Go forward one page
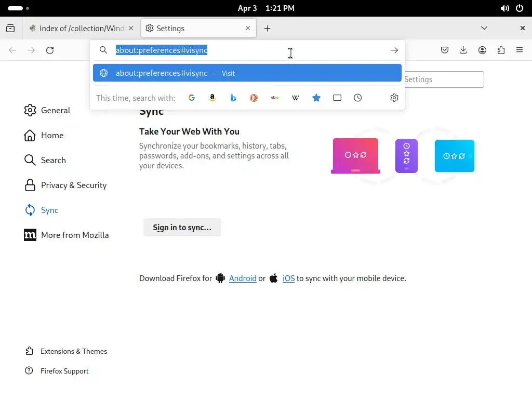Image resolution: width=532 pixels, height=399 pixels. point(31,50)
